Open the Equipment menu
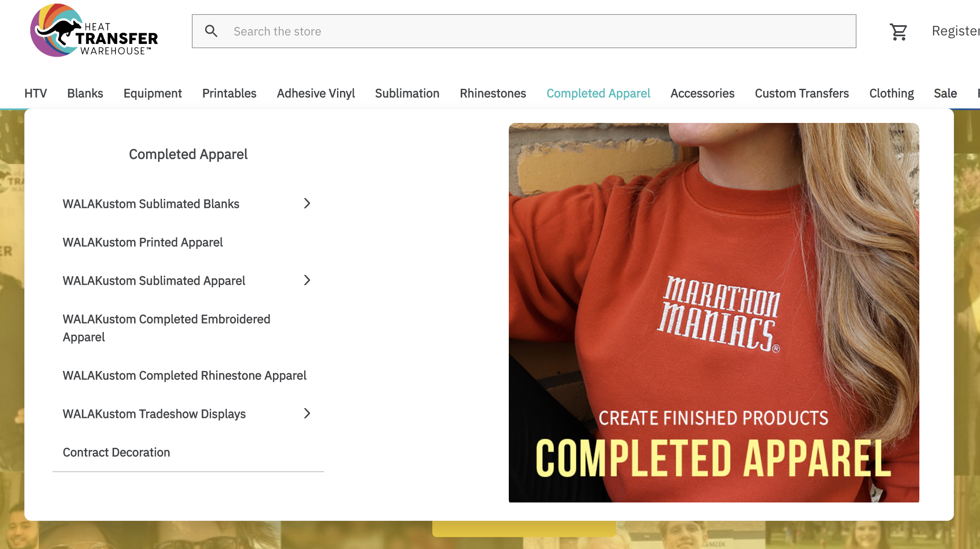The width and height of the screenshot is (980, 549). pyautogui.click(x=153, y=93)
